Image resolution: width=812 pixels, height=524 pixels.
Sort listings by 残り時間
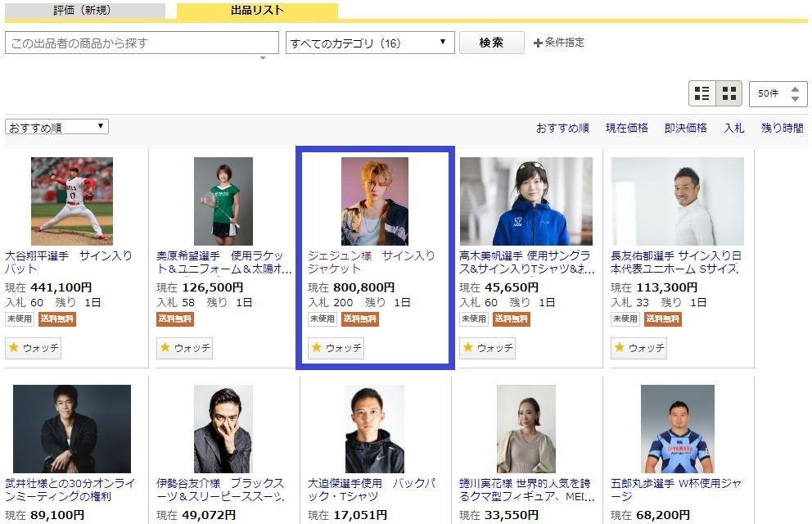[782, 128]
